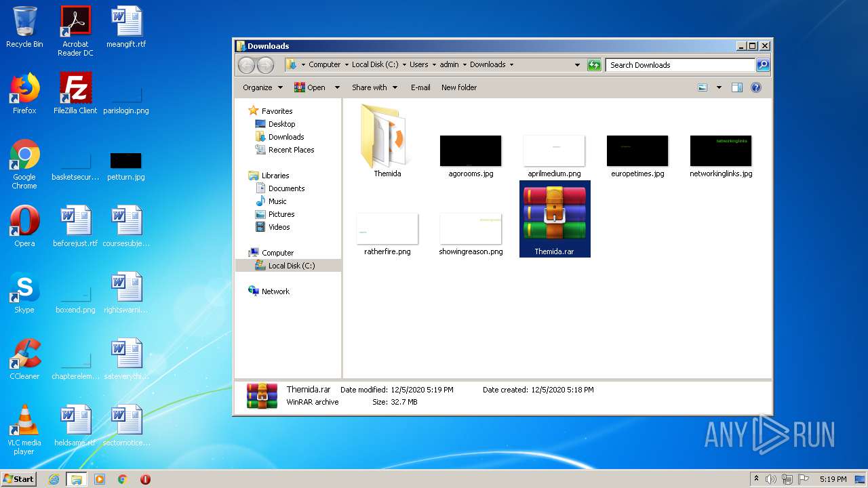Open the Share with dropdown
Viewport: 868px width, 488px height.
pyautogui.click(x=374, y=87)
